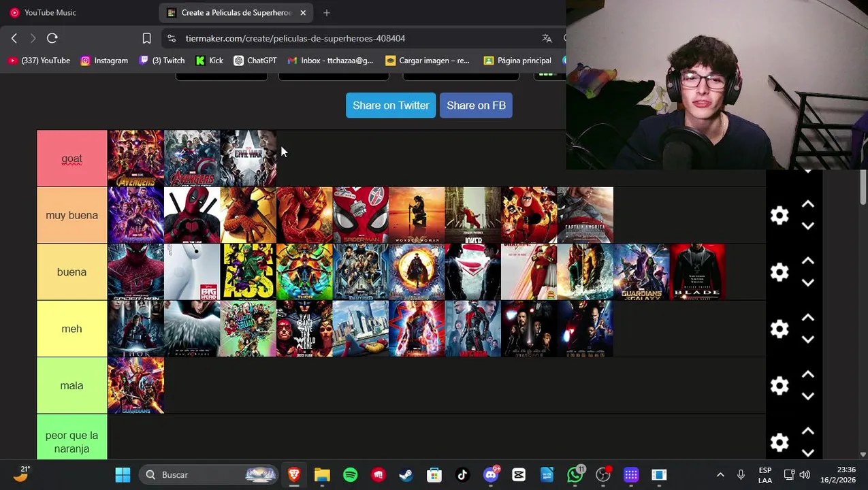
Task: Move mala row up
Action: click(x=808, y=374)
